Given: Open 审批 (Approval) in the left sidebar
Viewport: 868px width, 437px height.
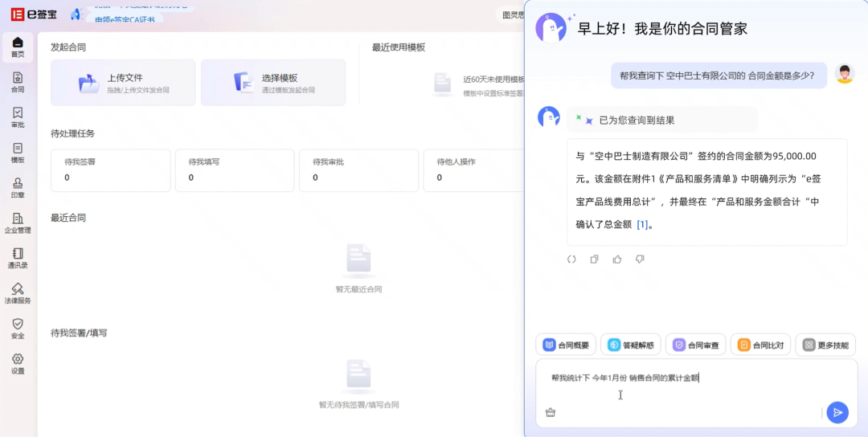Looking at the screenshot, I should point(18,117).
